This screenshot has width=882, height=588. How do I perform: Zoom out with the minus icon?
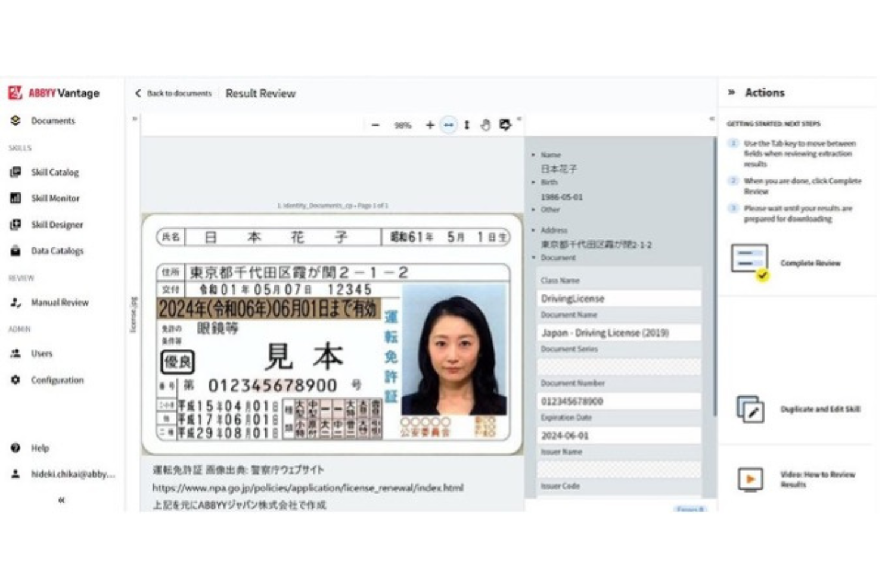click(x=375, y=125)
